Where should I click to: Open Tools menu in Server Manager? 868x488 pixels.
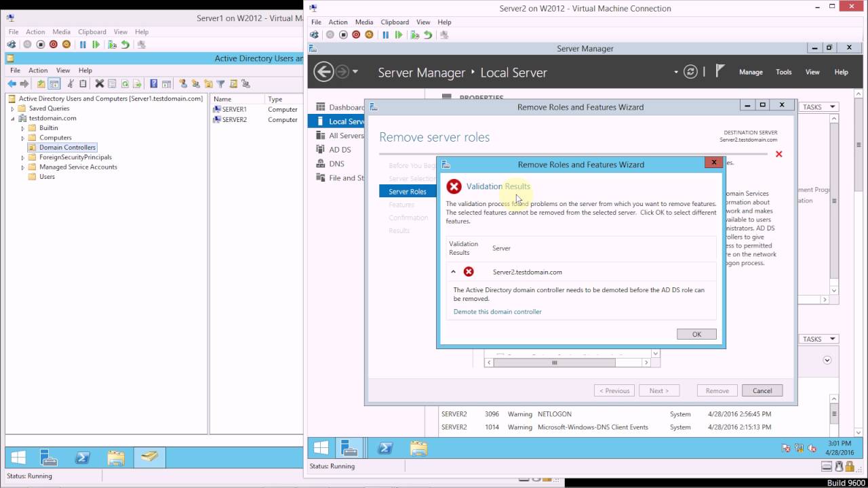783,72
